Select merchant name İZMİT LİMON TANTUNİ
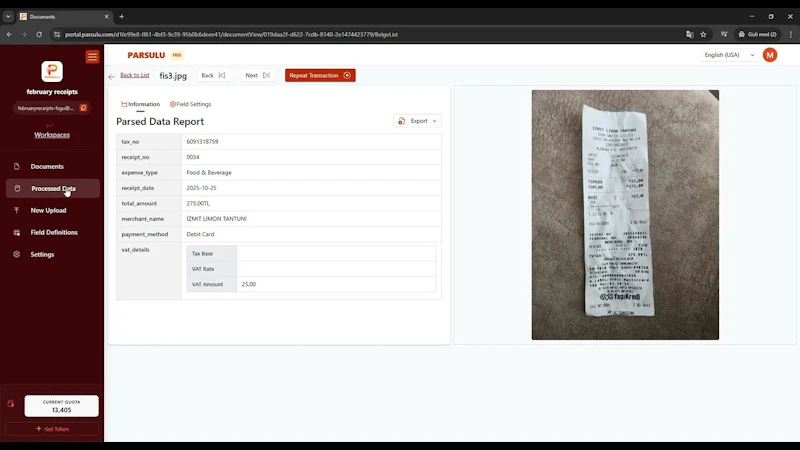Viewport: 800px width, 450px height. click(216, 218)
